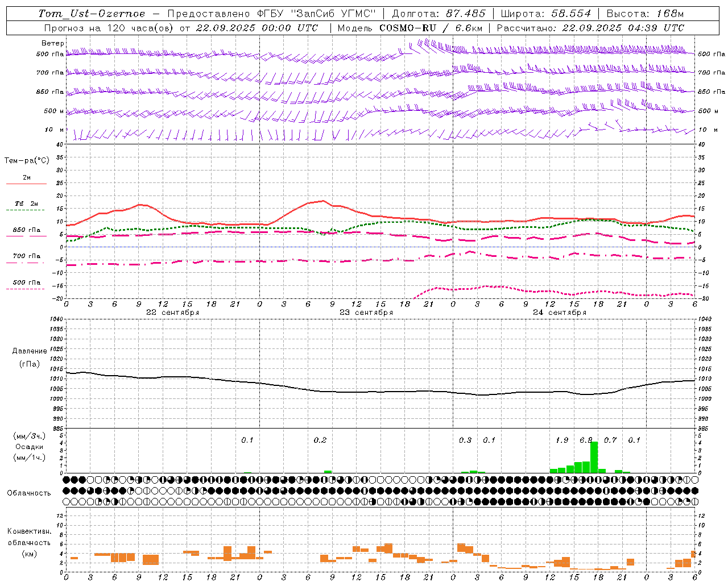This screenshot has width=728, height=582.
Task: Select the Высота: 168м header field
Action: coord(645,13)
